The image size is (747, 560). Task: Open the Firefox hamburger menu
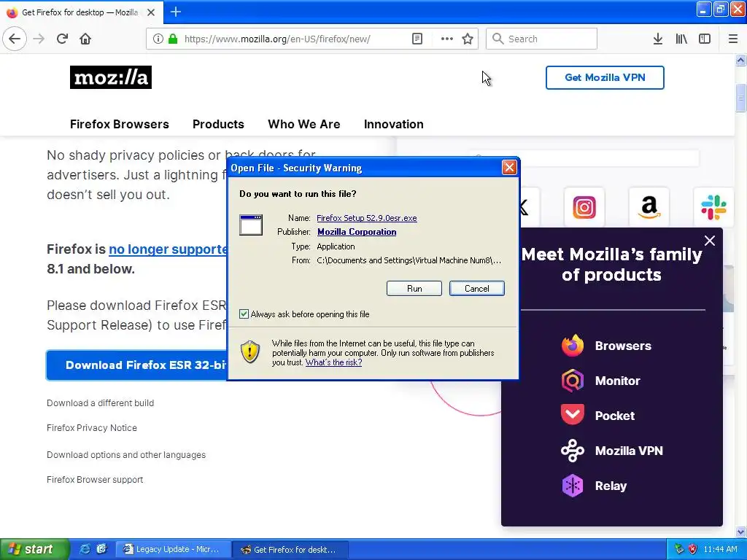point(733,39)
